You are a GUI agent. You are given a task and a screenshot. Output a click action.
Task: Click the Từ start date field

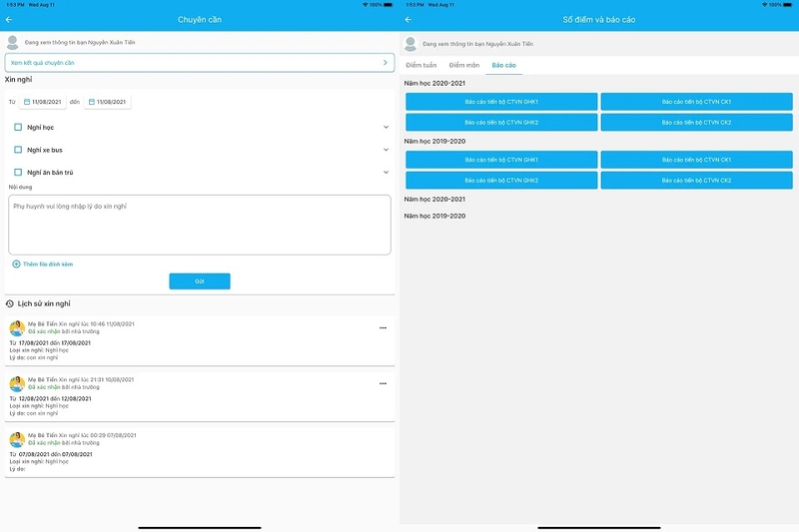[42, 102]
